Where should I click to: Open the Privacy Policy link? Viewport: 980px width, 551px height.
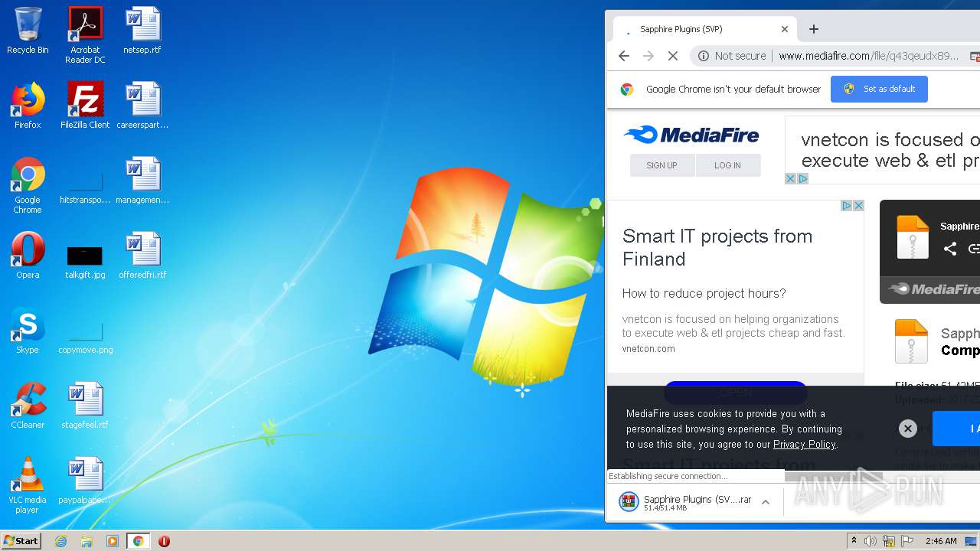tap(804, 445)
